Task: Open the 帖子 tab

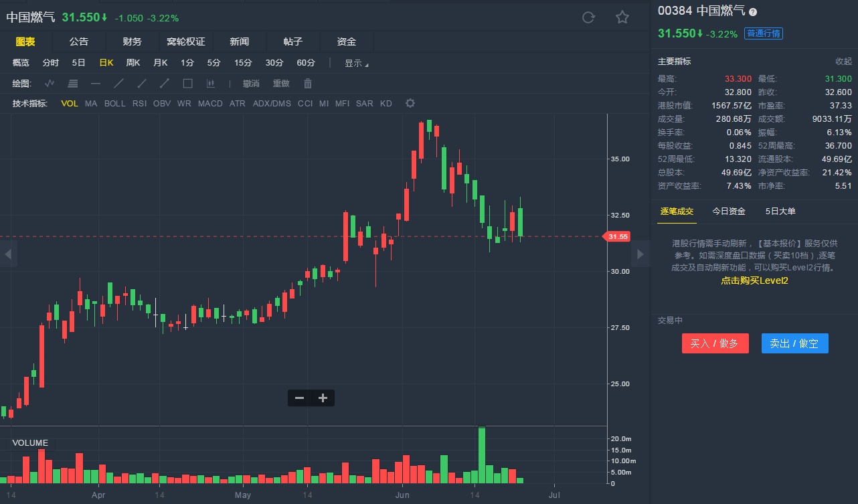Action: 293,41
